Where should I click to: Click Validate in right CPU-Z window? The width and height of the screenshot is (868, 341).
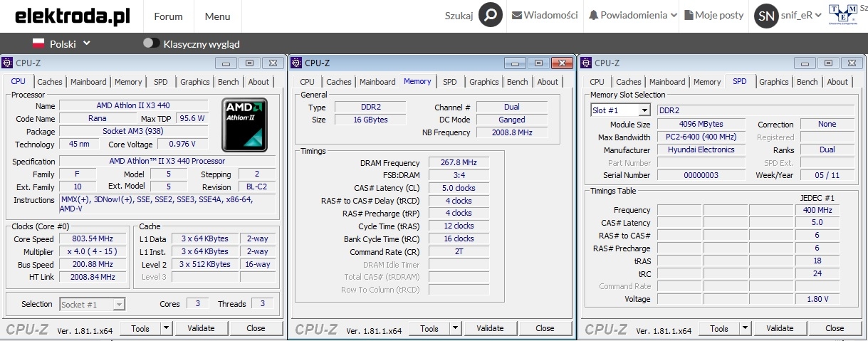780,328
